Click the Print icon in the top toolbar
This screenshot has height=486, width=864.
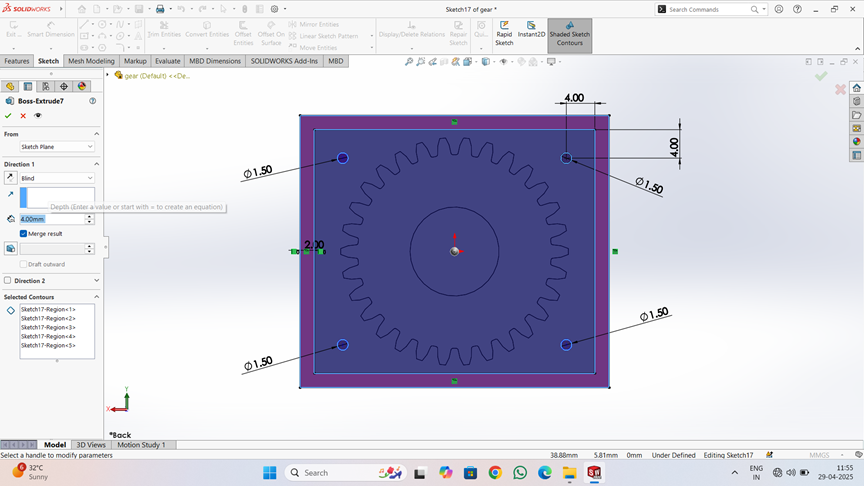[160, 9]
